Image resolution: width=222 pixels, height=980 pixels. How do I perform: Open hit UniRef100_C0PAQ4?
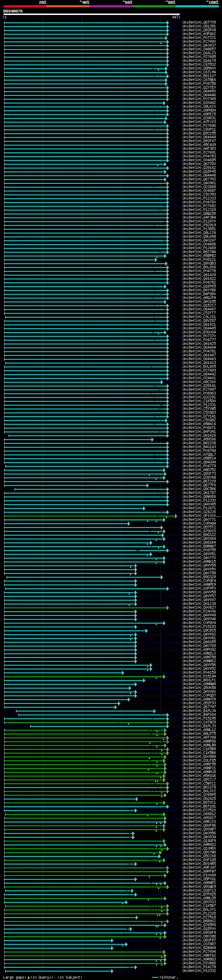click(x=199, y=524)
